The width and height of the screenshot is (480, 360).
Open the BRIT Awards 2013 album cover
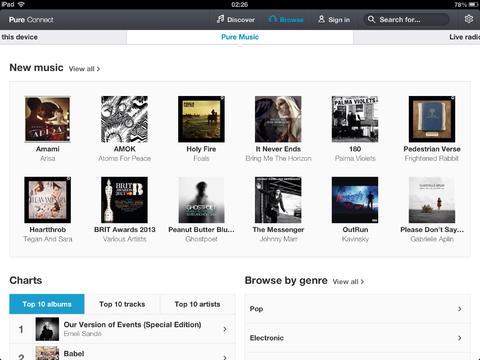coord(124,200)
